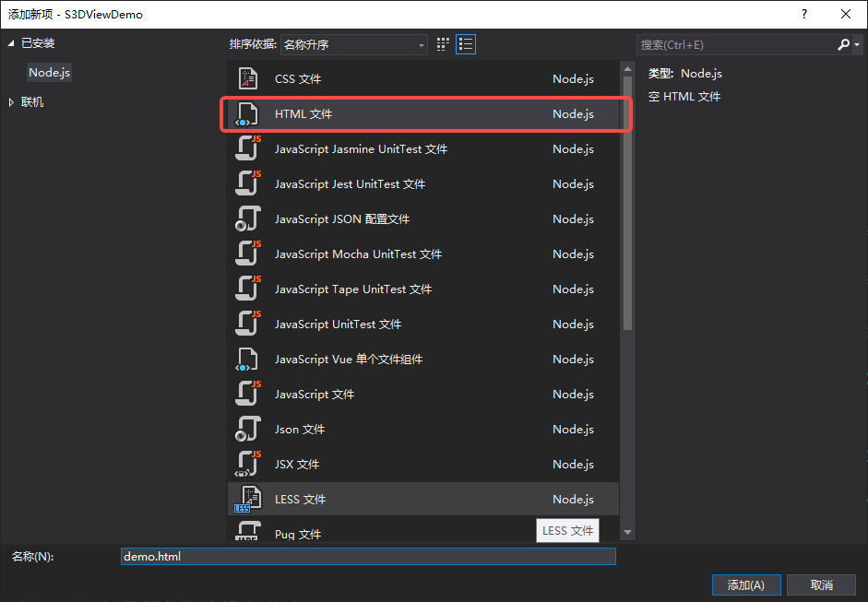The width and height of the screenshot is (868, 602).
Task: Click the HTML 文件 template icon
Action: point(247,114)
